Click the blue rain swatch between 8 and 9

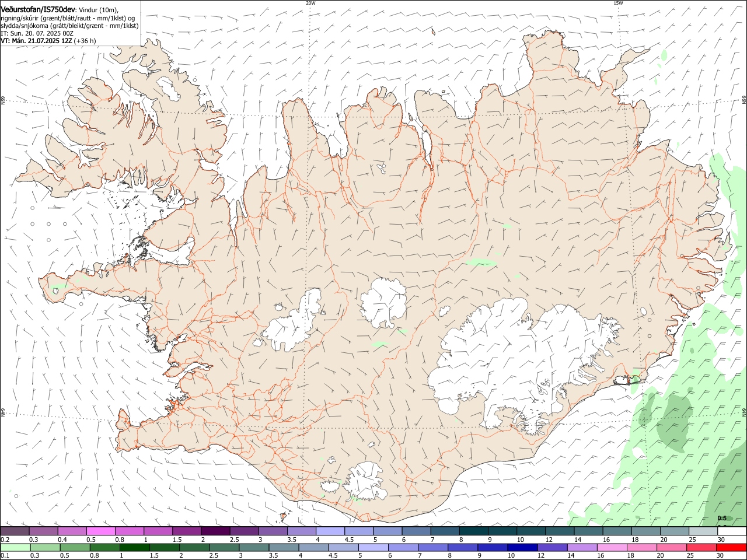point(463,548)
